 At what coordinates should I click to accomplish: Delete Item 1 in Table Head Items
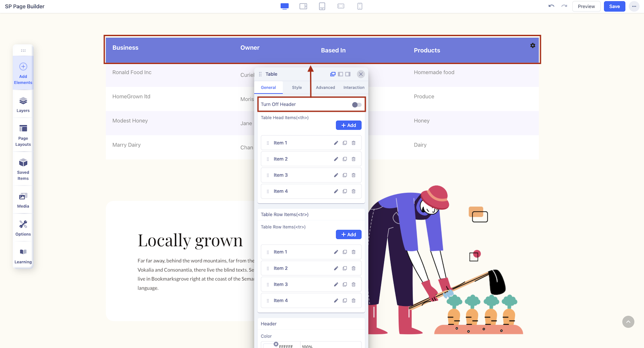(x=354, y=143)
